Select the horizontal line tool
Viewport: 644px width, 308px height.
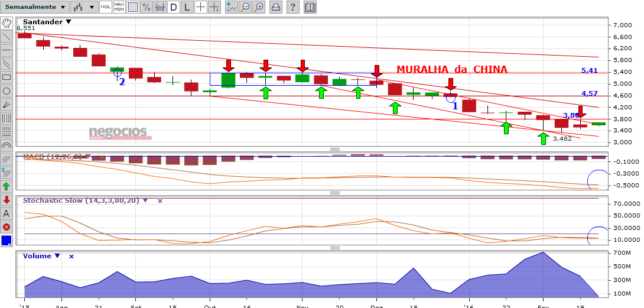6,50
